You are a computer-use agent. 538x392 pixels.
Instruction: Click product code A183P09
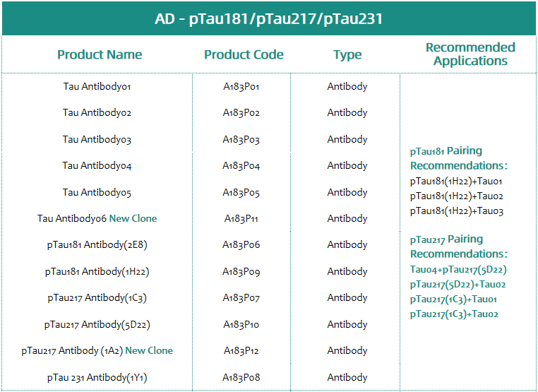coord(241,271)
